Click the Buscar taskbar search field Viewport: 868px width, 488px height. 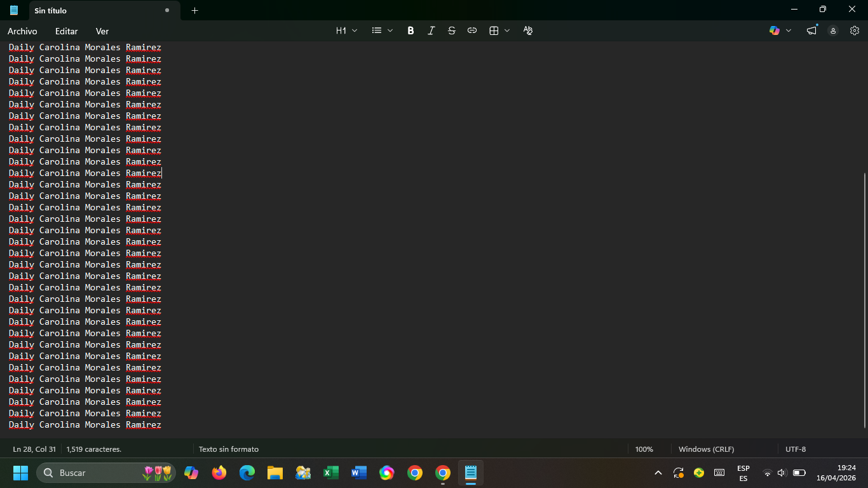point(95,473)
